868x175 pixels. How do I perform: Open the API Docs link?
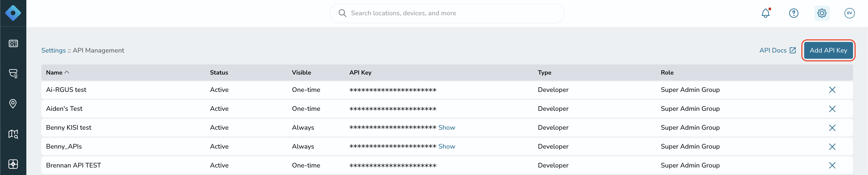point(773,50)
